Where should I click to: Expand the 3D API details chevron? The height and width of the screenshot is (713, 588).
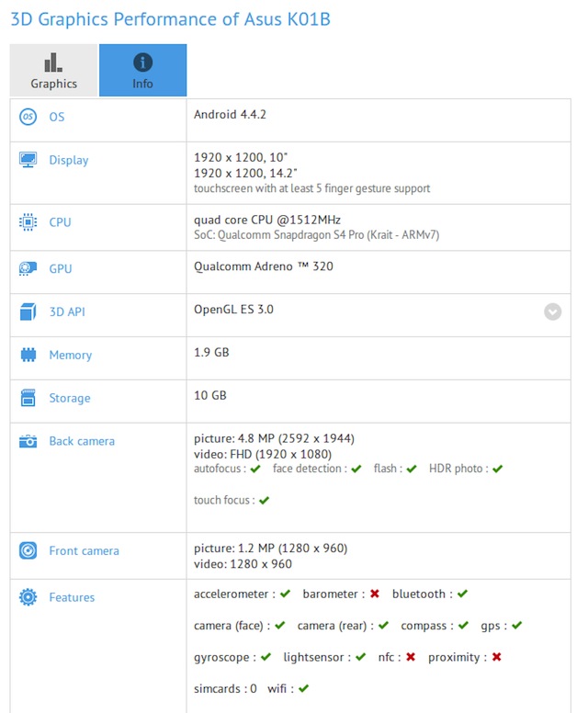(x=552, y=311)
